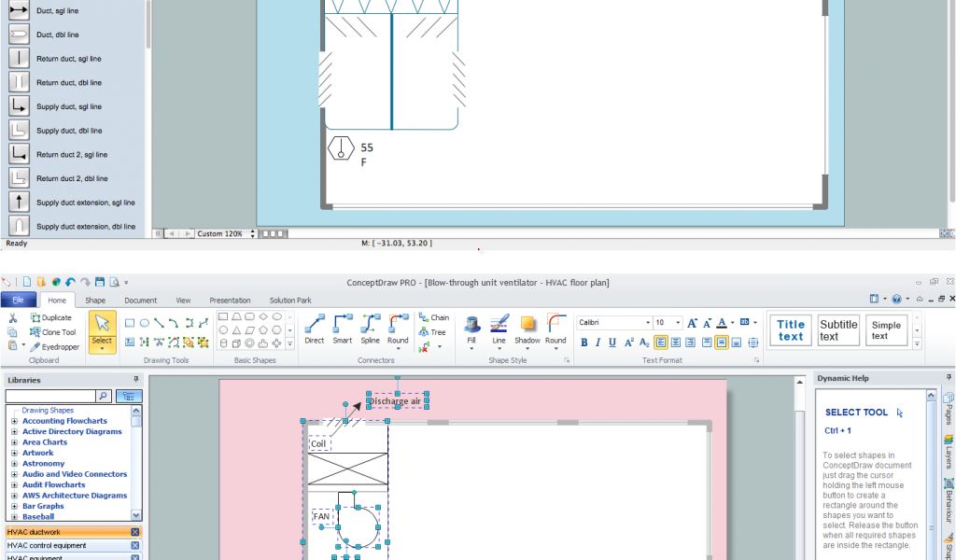Toggle Italic text formatting
The width and height of the screenshot is (956, 560).
click(x=597, y=343)
